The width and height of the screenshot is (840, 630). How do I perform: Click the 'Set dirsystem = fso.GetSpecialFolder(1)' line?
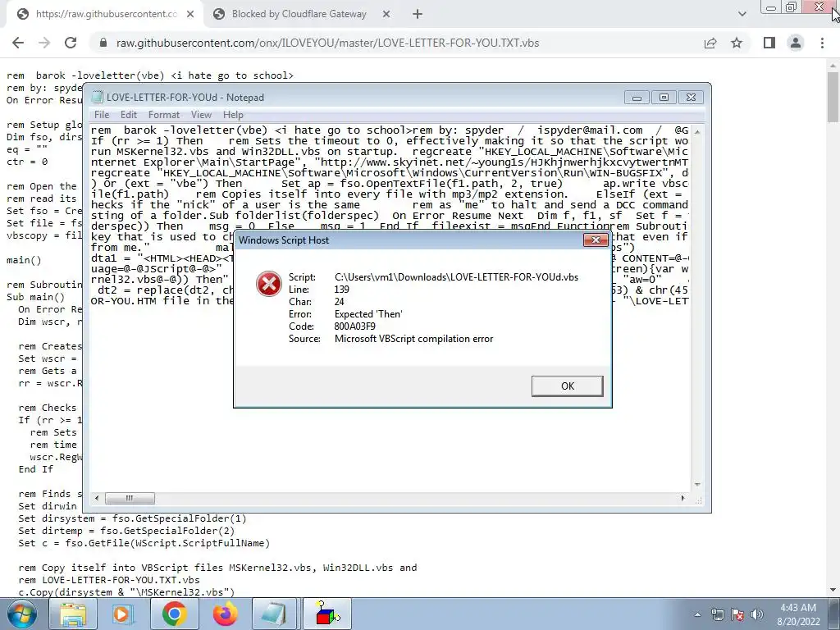[132, 518]
